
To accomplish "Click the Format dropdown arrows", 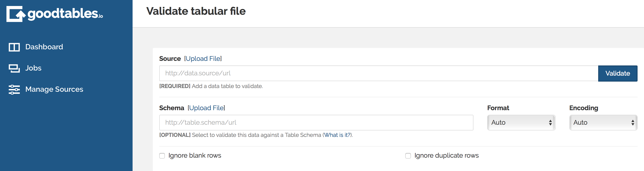I will click(550, 122).
